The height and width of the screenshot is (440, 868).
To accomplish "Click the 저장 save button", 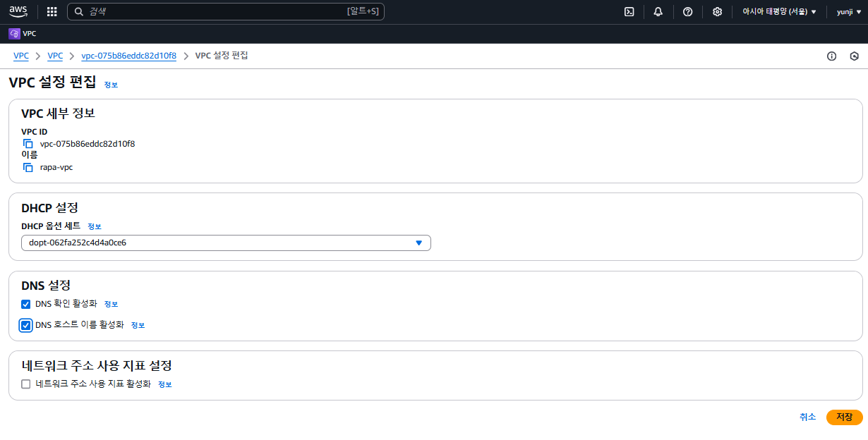I will [x=845, y=417].
